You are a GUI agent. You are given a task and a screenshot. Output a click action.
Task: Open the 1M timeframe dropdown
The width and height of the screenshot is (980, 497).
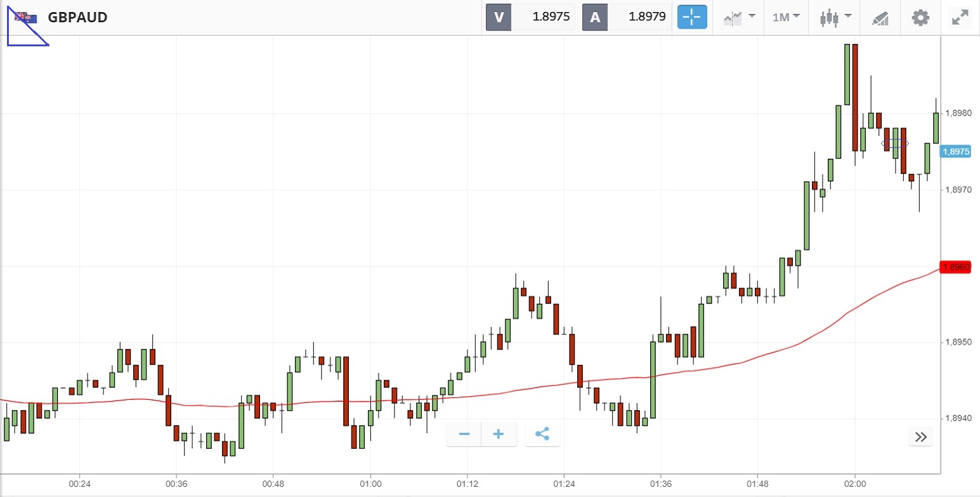point(786,17)
